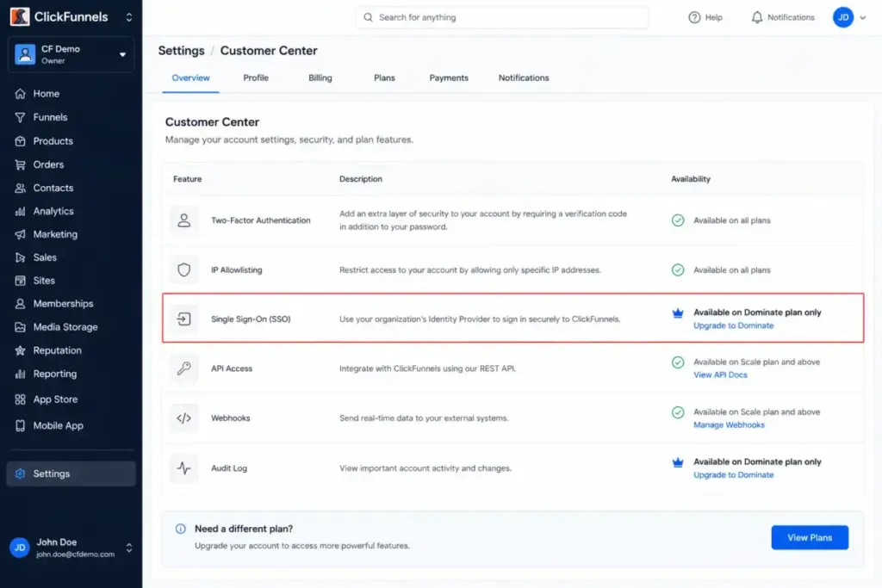Click the Webhooks code brackets icon
882x588 pixels.
pos(184,418)
